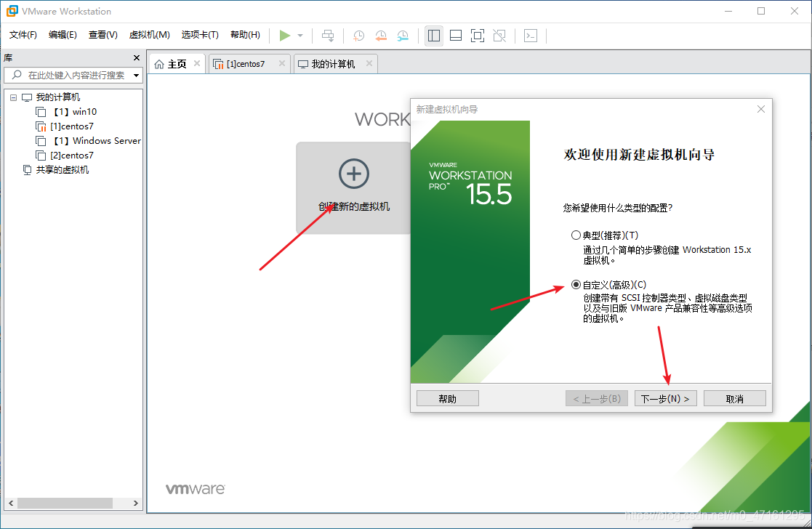812x529 pixels.
Task: Click the take snapshot clock icon
Action: click(x=358, y=35)
